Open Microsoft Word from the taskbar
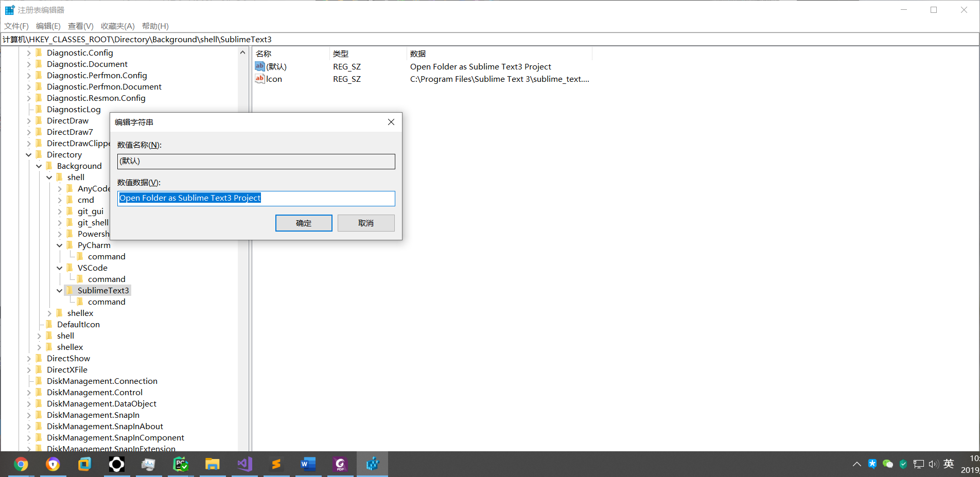 (308, 465)
